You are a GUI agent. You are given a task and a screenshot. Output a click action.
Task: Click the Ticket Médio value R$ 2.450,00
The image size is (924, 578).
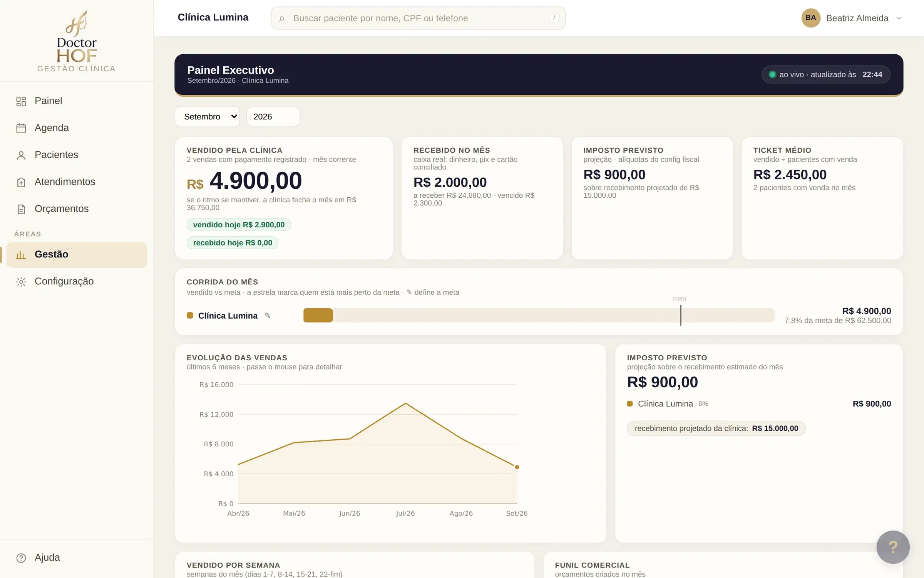[790, 175]
